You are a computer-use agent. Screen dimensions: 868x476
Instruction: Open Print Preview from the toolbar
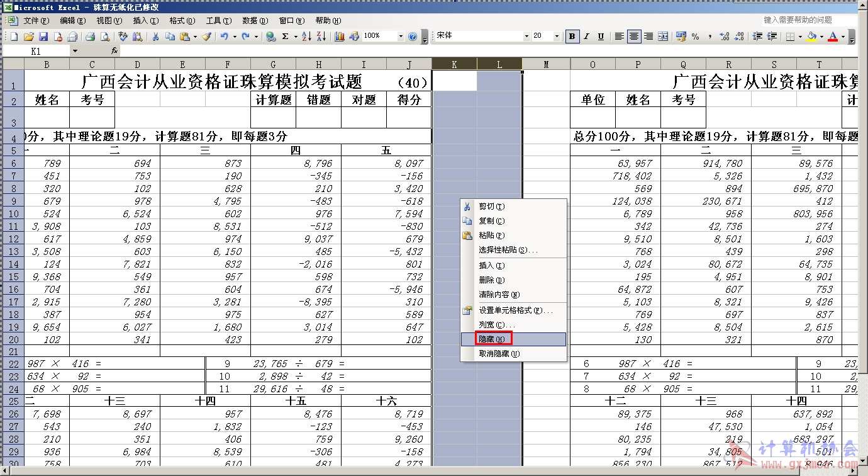(105, 37)
